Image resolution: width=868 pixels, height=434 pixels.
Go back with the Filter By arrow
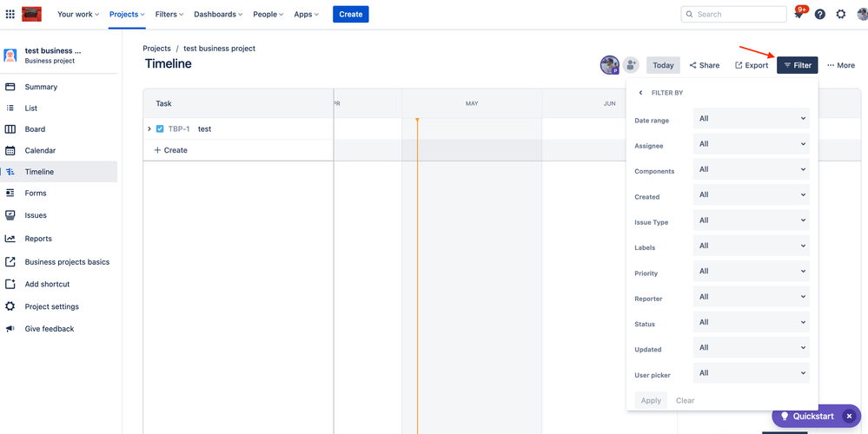coord(640,93)
